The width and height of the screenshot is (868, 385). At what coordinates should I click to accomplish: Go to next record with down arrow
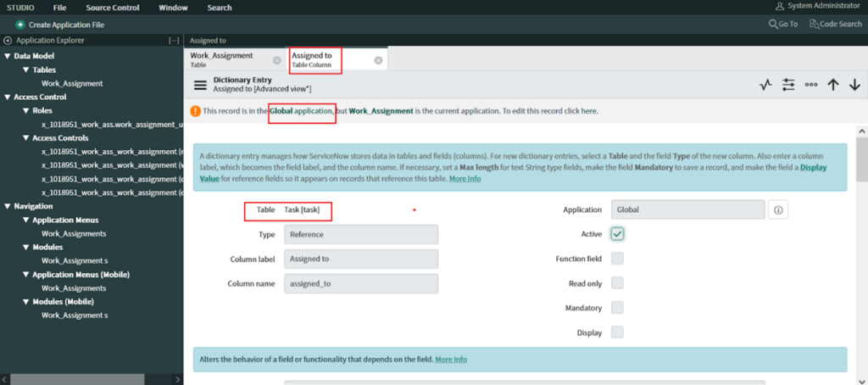(854, 85)
